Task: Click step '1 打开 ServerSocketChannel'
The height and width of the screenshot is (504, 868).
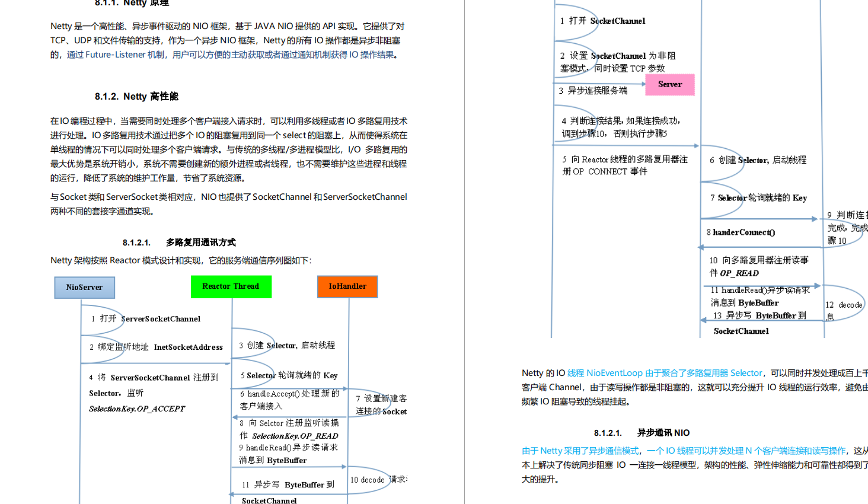Action: tap(146, 319)
